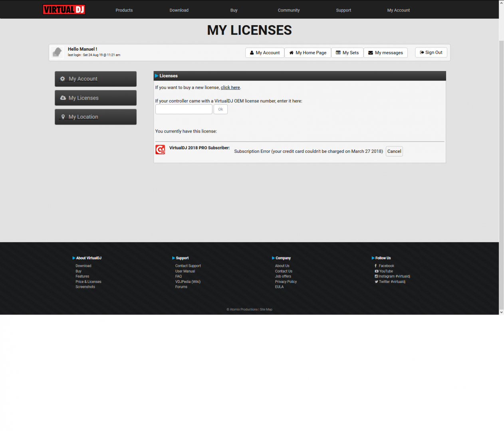The height and width of the screenshot is (431, 504).
Task: Open Privacy Policy link
Action: point(286,282)
